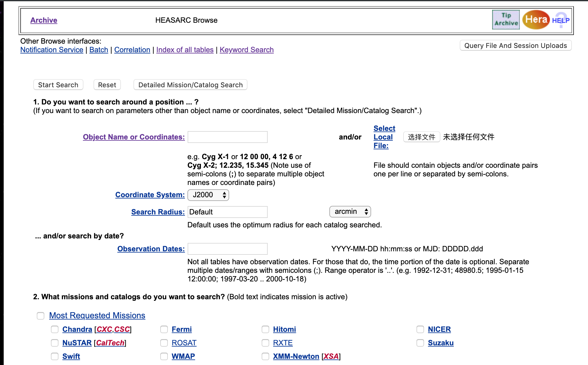Check the Most Requested Missions checkbox

tap(41, 316)
